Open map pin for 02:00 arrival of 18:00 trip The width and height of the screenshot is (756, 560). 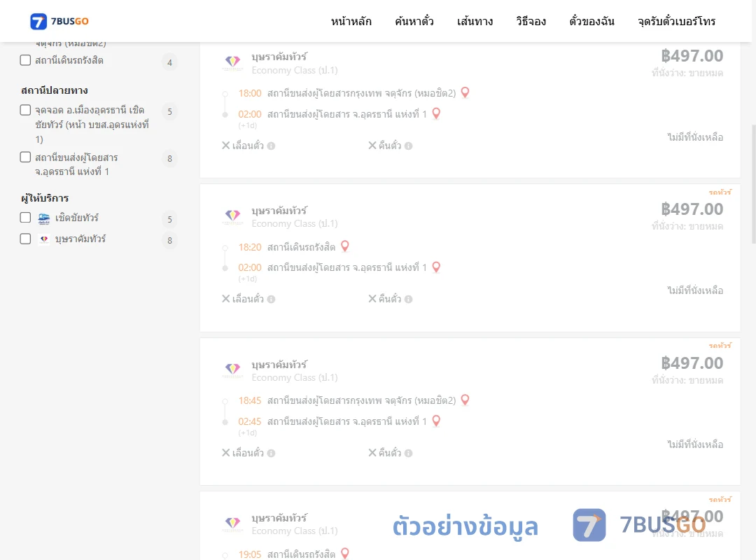(x=436, y=113)
